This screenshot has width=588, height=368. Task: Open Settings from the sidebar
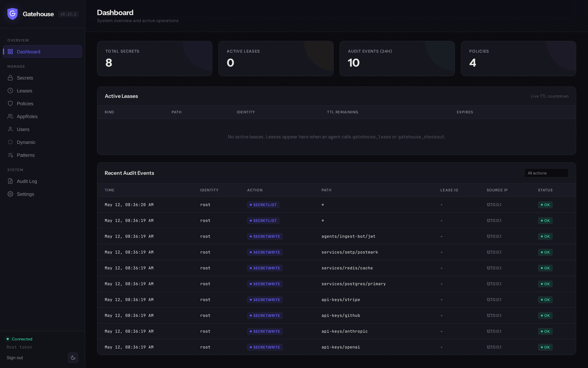point(42,194)
